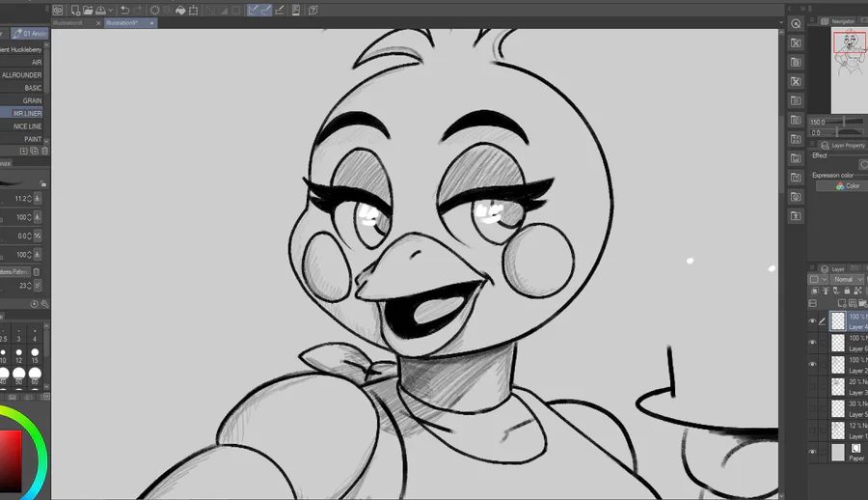Hide Layer 2 with its eye icon
Screen dimensions: 868x500
(x=813, y=365)
